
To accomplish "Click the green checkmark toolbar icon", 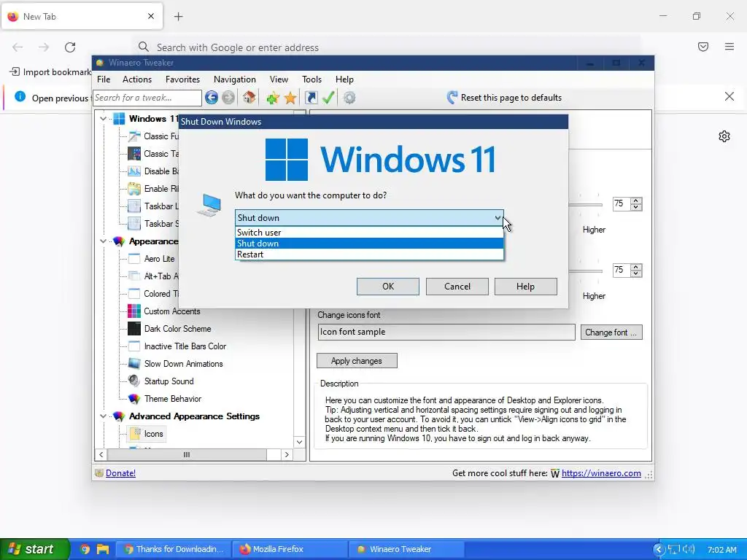I will (328, 98).
